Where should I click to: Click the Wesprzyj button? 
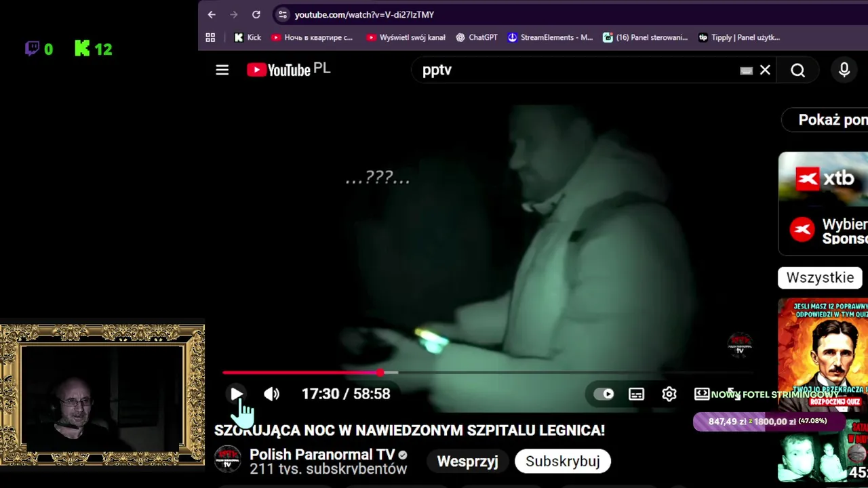[467, 461]
